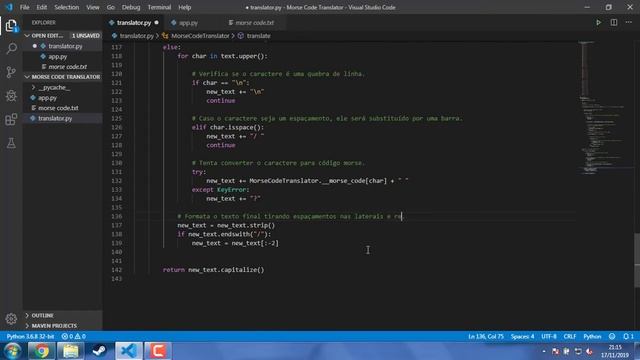Open notifications bell in status bar

click(628, 336)
